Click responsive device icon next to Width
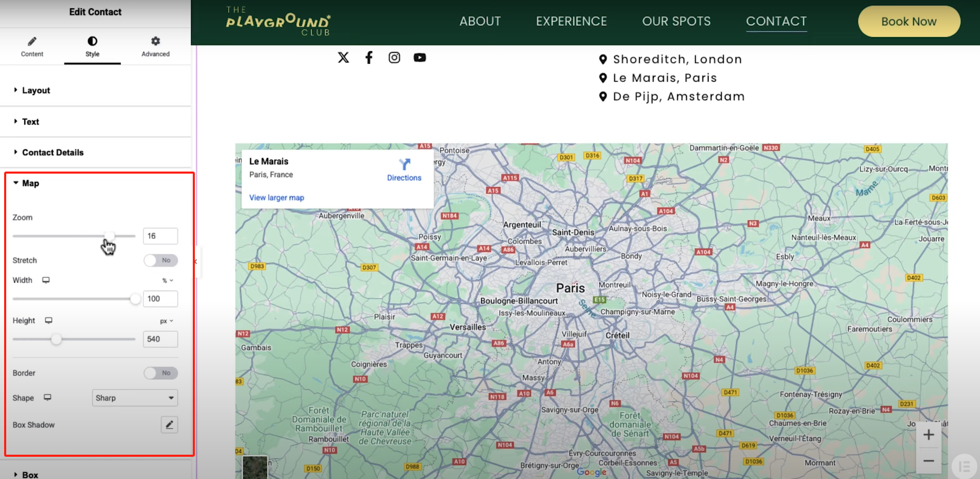 pos(46,280)
